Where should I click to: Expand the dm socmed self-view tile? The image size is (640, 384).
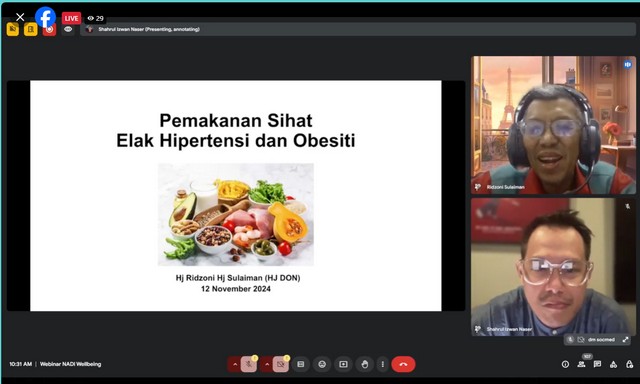pos(625,340)
